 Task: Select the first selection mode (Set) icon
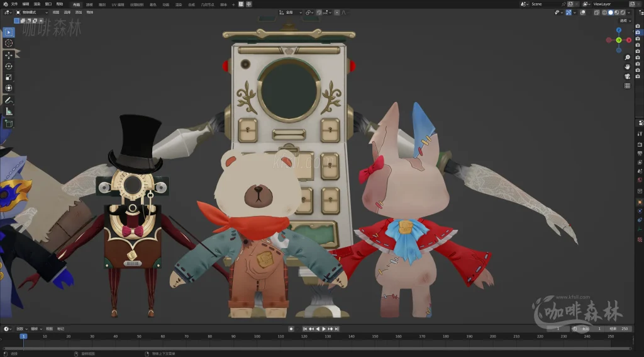click(x=16, y=21)
